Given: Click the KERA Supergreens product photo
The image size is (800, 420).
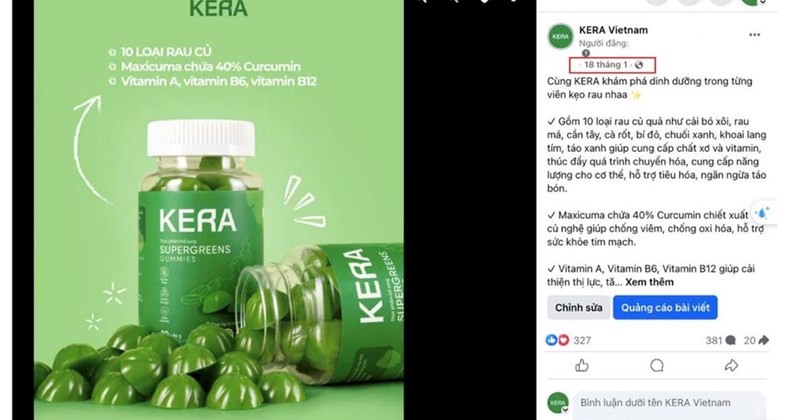Looking at the screenshot, I should (x=219, y=210).
